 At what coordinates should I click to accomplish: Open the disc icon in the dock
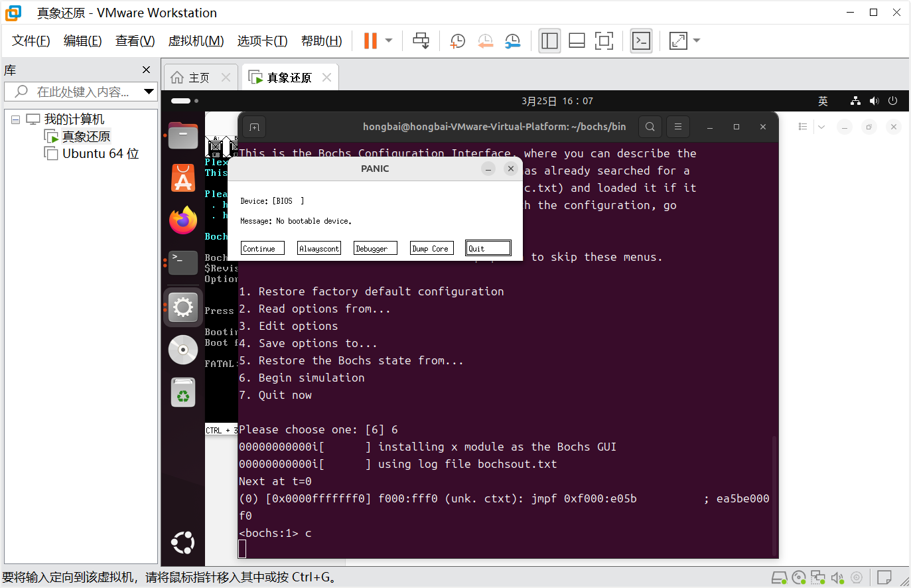click(183, 350)
